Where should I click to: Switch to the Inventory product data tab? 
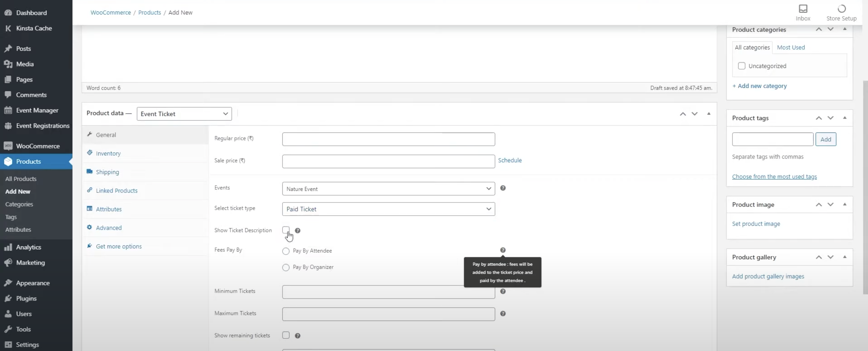108,153
